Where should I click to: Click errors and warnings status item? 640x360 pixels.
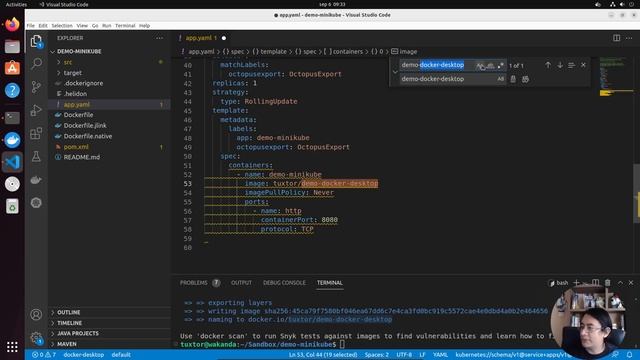click(x=44, y=355)
